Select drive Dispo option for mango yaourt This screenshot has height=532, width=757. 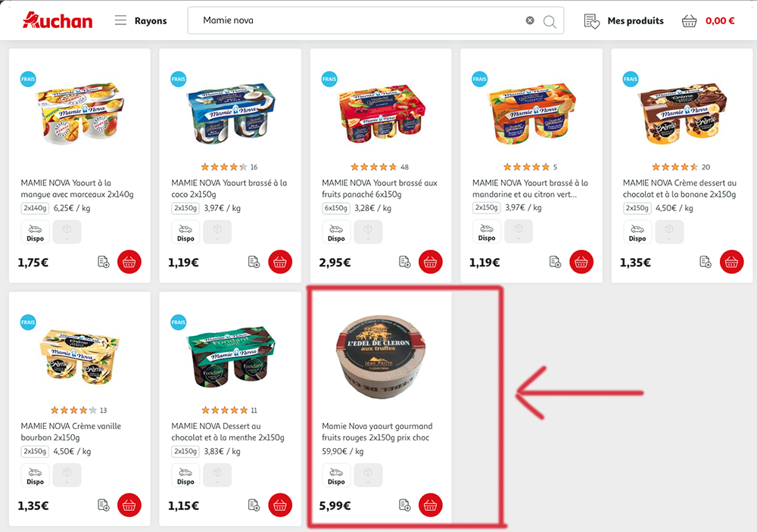click(x=36, y=232)
